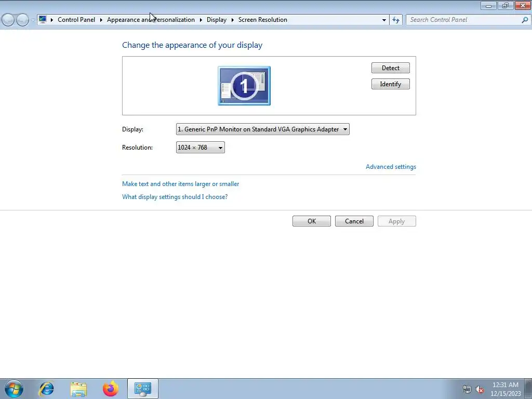Click the Cancel button
532x399 pixels.
click(x=354, y=221)
